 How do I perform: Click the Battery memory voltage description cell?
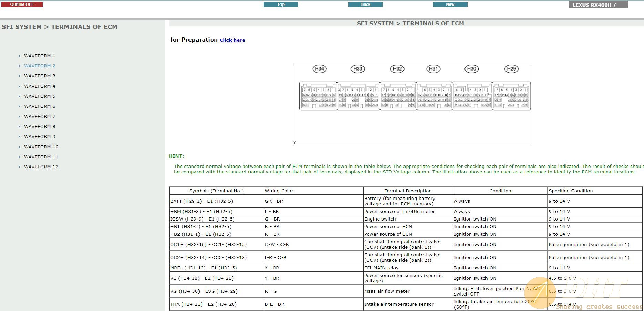click(x=408, y=201)
